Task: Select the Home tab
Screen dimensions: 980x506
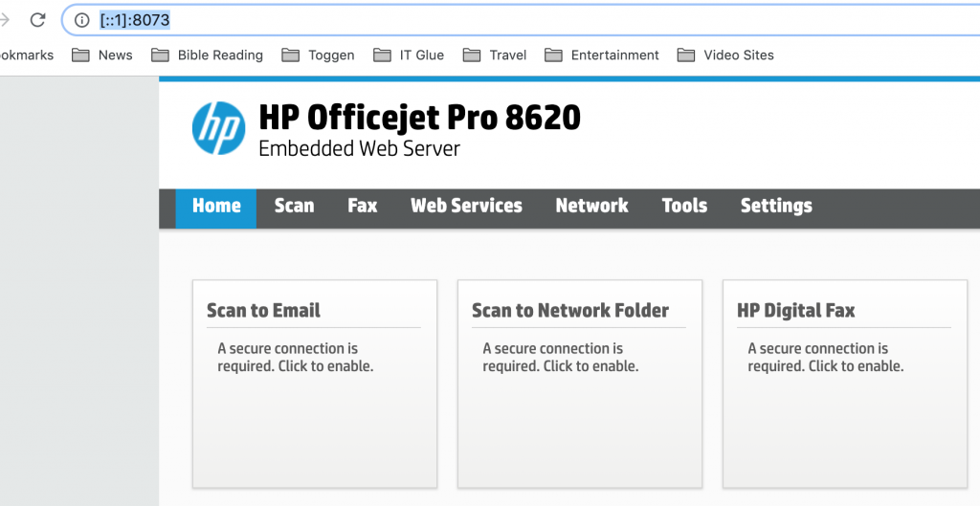Action: (216, 209)
